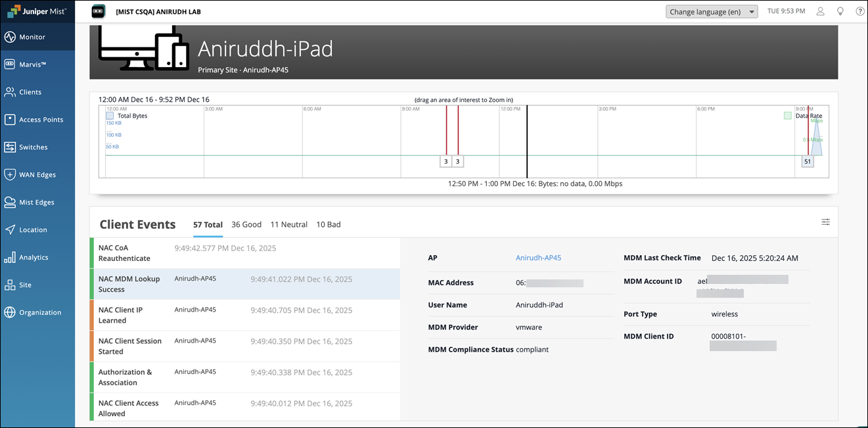The image size is (868, 428).
Task: Navigate to Switches section
Action: coord(33,147)
